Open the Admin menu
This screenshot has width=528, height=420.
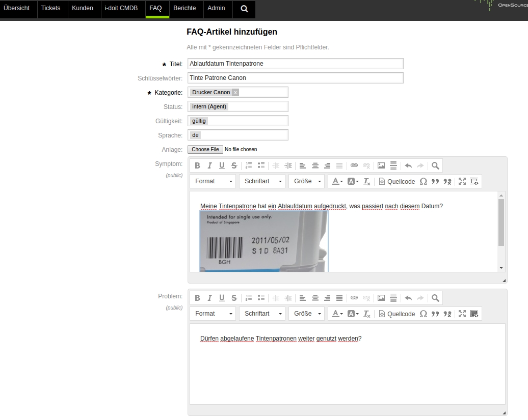[216, 9]
